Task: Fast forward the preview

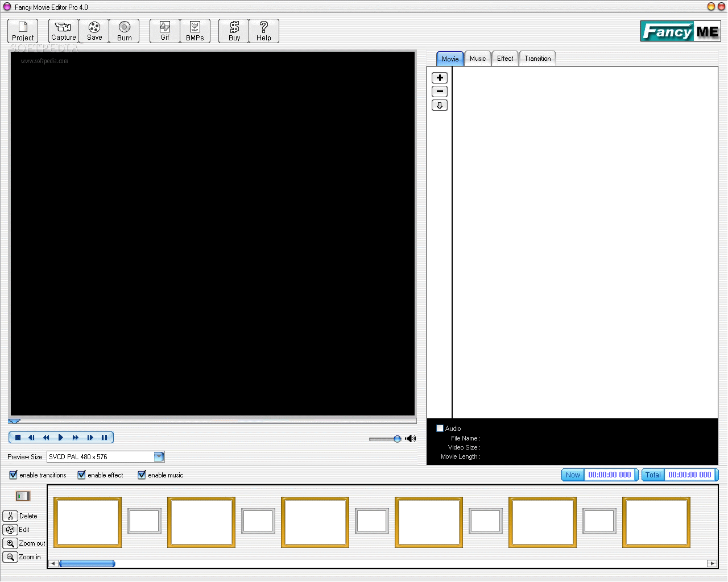Action: [75, 437]
